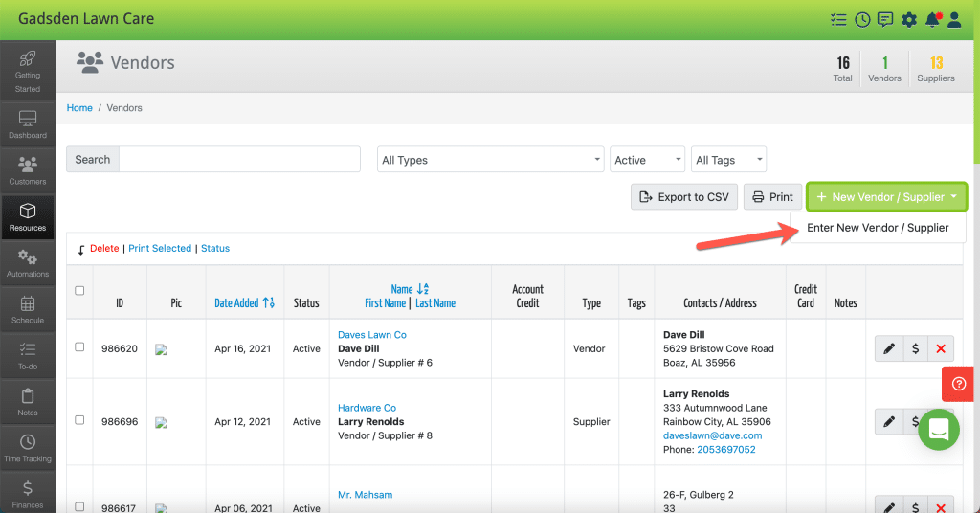
Task: Open Daves Lawn Co vendor link
Action: pyautogui.click(x=372, y=335)
